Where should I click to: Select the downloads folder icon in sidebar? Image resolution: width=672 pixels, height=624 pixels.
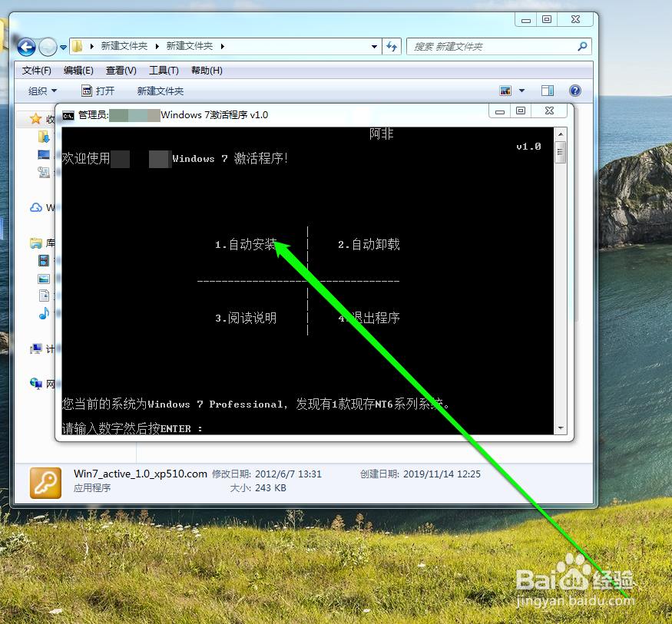coord(44,137)
